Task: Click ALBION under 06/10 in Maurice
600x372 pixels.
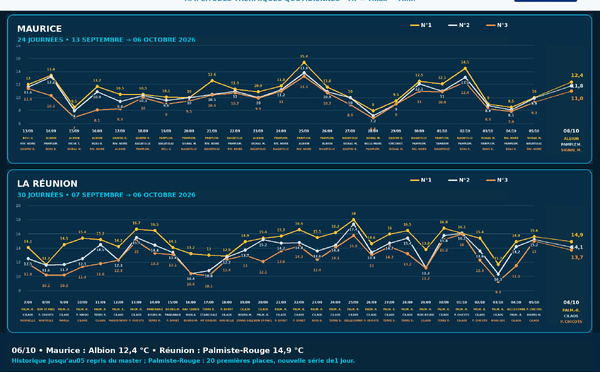Action: 571,139
